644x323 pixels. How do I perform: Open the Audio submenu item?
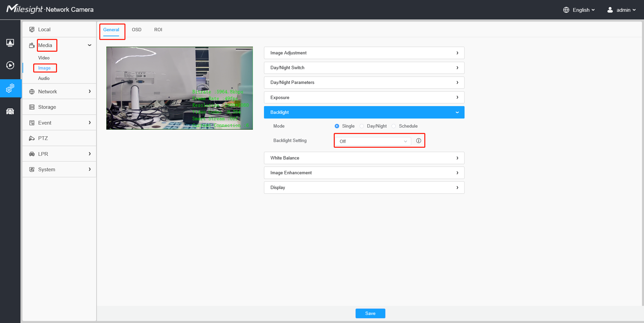[44, 79]
